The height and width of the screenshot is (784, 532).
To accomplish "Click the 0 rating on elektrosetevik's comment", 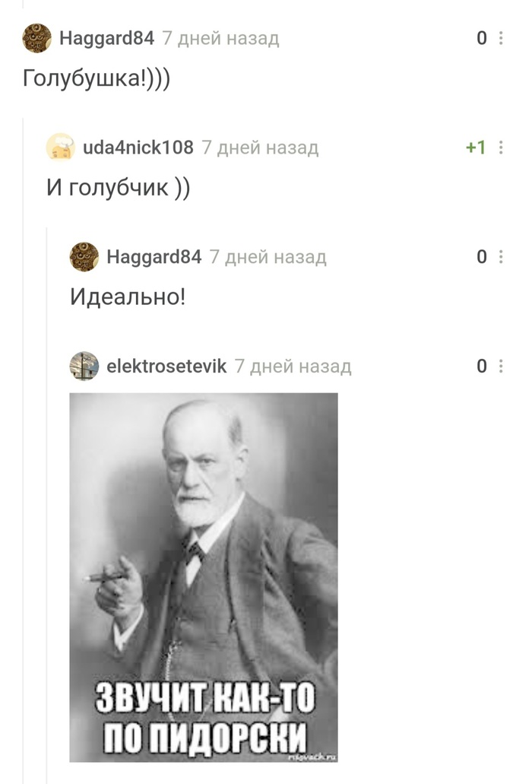I will (x=482, y=366).
